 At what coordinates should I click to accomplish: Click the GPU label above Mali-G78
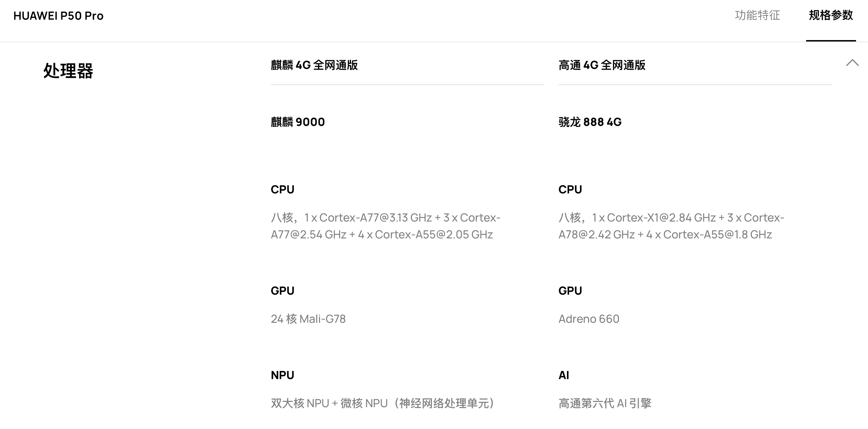(x=282, y=291)
